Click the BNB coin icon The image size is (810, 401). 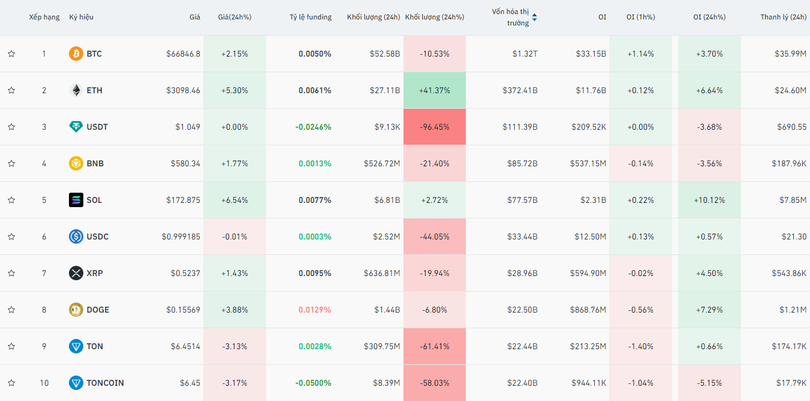click(x=76, y=163)
